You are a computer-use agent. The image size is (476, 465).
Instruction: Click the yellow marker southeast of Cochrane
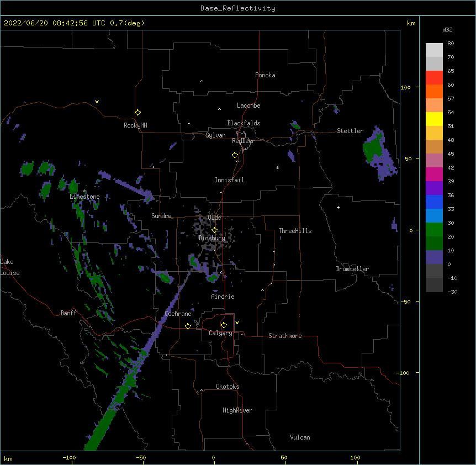188,326
